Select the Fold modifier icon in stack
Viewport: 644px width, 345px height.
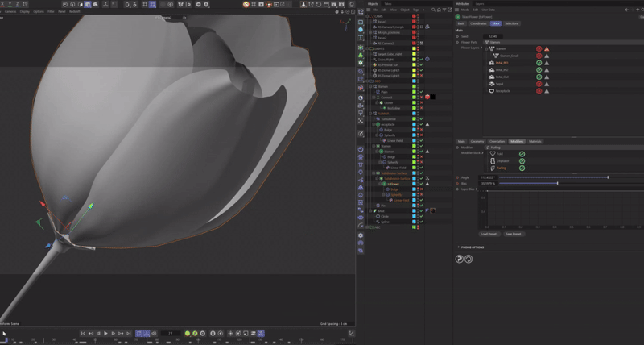point(493,154)
